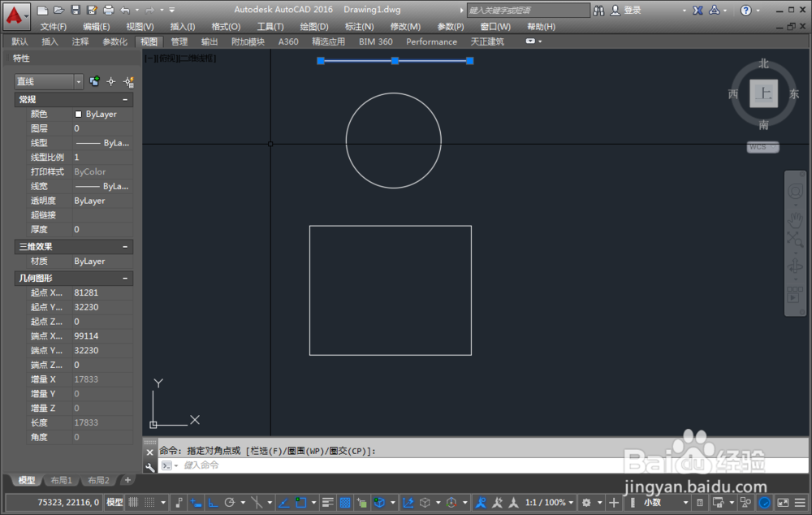The width and height of the screenshot is (812, 515).
Task: Click the Select Objects icon in Properties
Action: coord(110,81)
